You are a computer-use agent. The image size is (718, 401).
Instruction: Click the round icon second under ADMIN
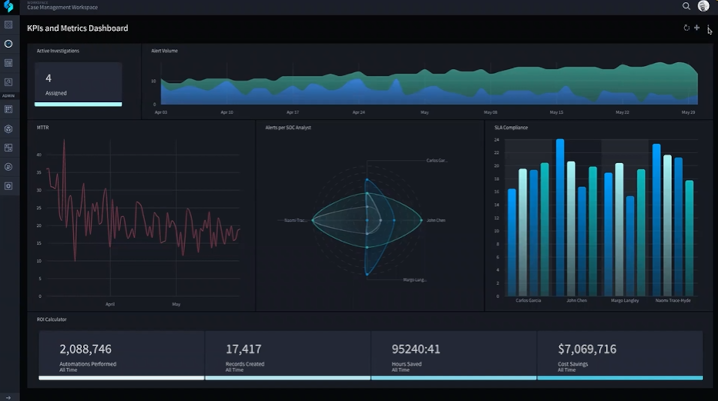[8, 129]
